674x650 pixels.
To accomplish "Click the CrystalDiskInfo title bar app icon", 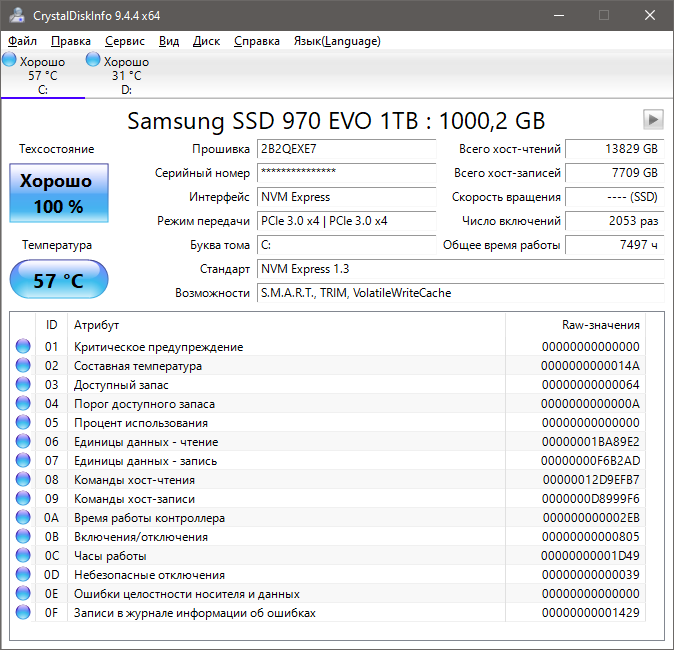I will (x=17, y=15).
